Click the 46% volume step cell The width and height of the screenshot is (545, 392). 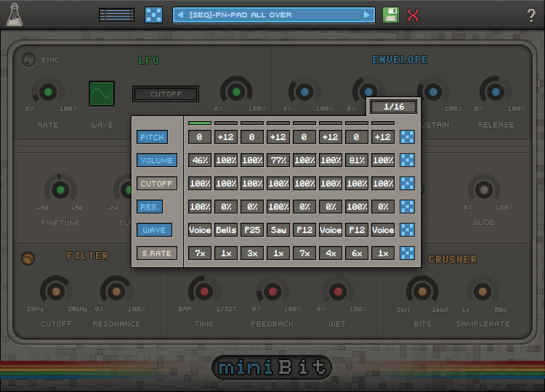[200, 160]
